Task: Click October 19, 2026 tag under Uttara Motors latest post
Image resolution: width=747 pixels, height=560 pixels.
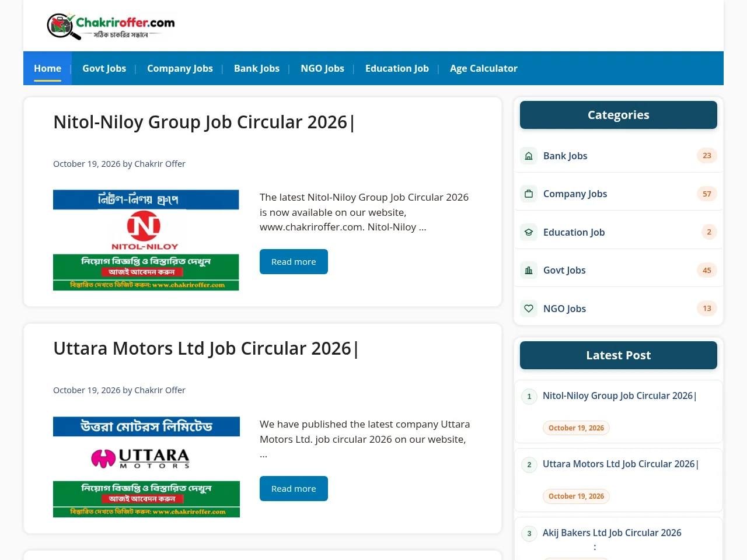Action: coord(576,496)
